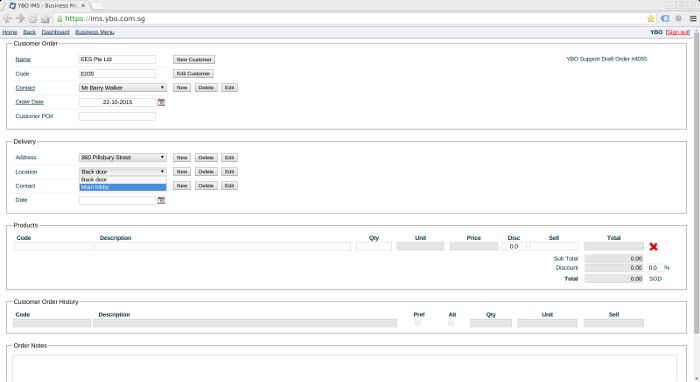Click Delete beside delivery Address
The image size is (700, 382).
tap(206, 158)
